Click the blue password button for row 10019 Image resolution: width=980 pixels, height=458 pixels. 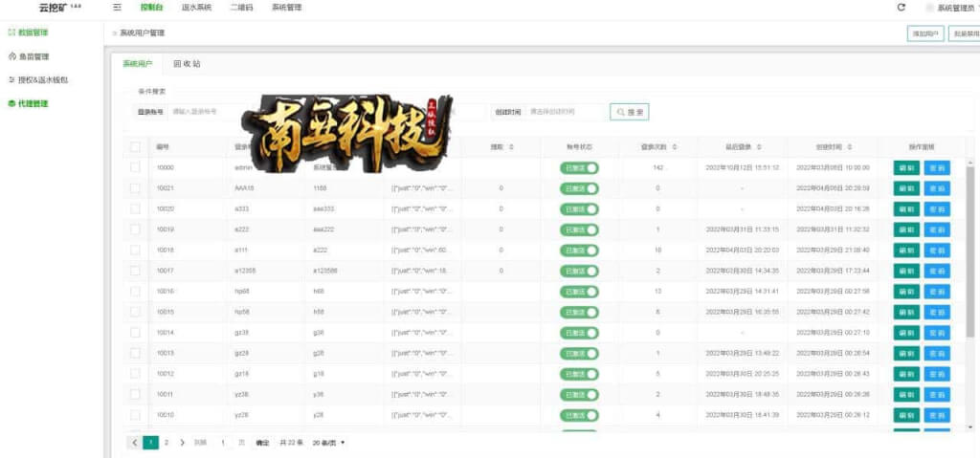click(x=937, y=229)
